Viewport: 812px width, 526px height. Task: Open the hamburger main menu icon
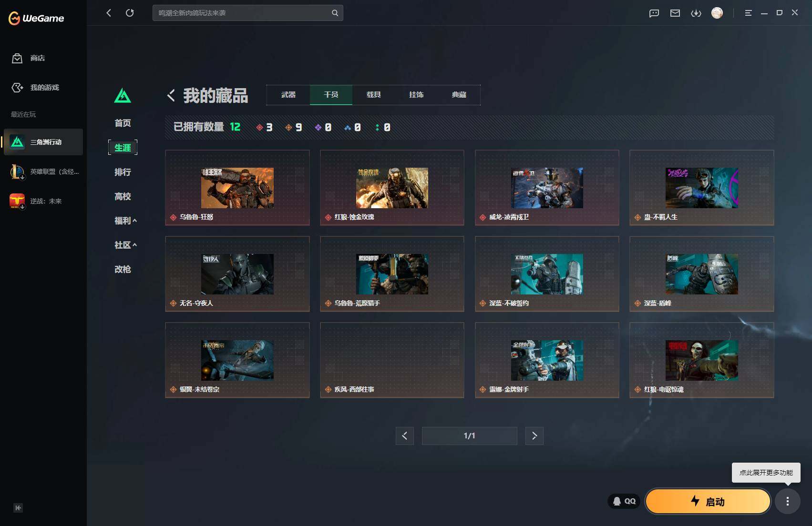click(748, 13)
